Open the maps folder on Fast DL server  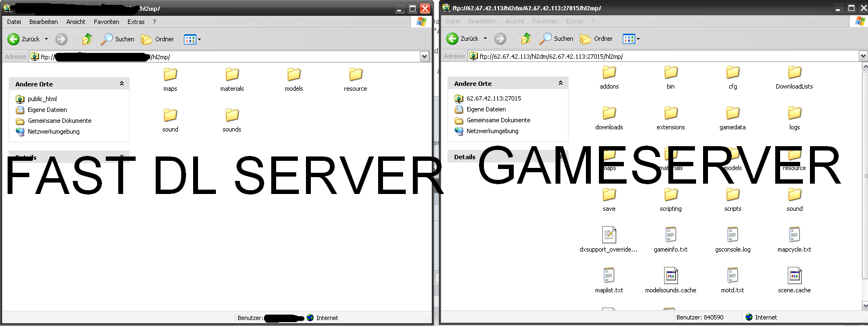pos(170,79)
